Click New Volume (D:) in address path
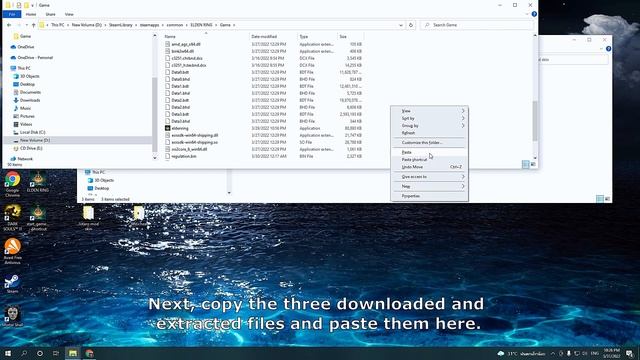The width and height of the screenshot is (640, 360). (x=87, y=25)
